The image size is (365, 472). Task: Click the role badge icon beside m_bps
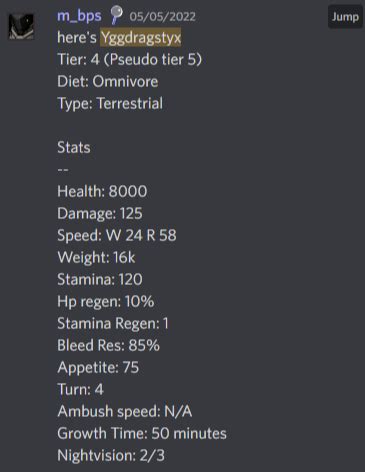116,15
